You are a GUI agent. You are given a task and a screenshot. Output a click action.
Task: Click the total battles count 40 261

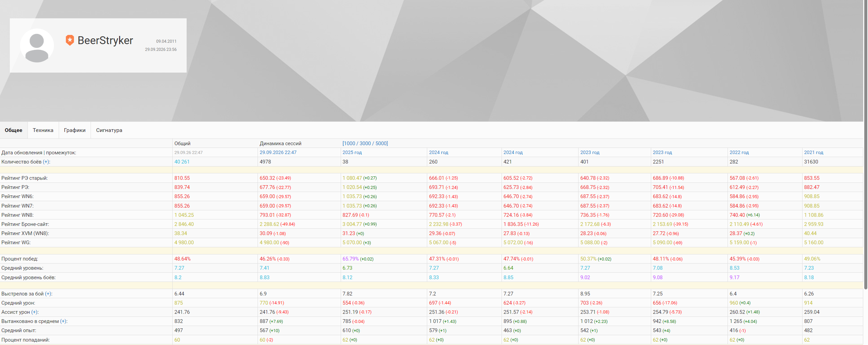(182, 162)
